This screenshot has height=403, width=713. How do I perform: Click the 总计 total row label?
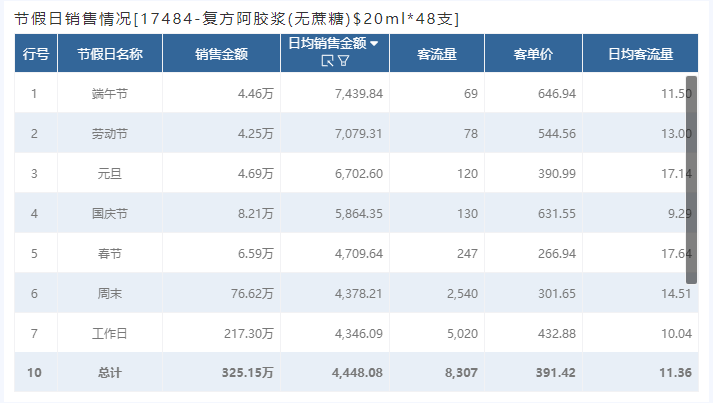(110, 373)
